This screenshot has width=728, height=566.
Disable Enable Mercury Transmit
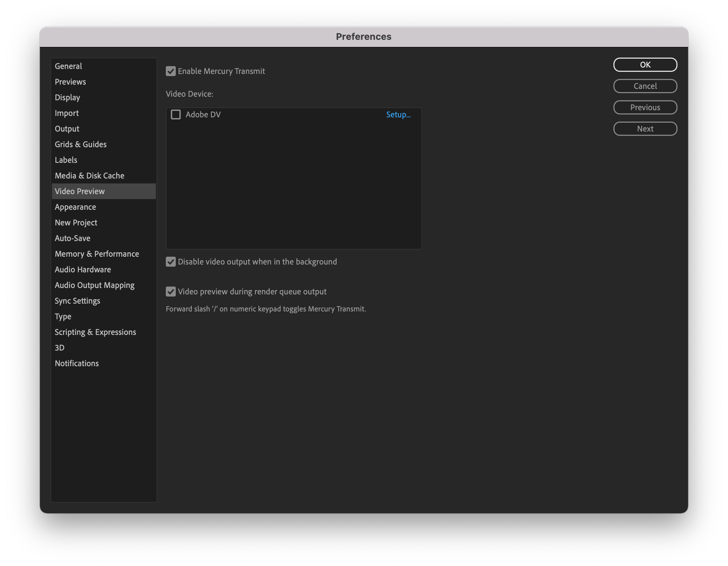point(170,71)
